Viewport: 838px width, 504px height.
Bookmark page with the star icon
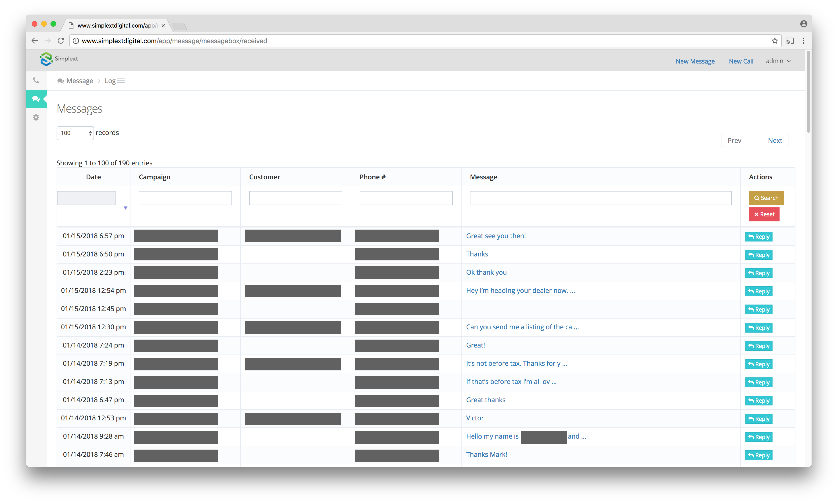click(x=774, y=41)
